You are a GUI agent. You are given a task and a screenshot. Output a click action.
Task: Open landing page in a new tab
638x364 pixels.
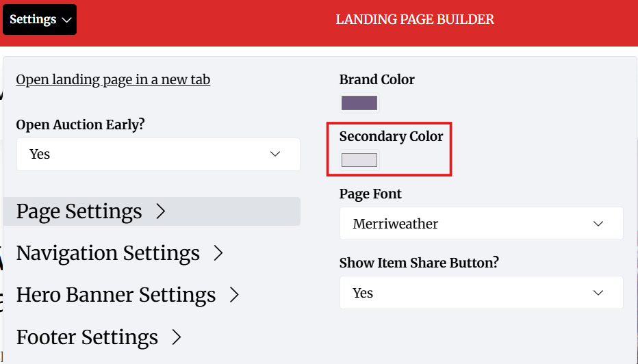(113, 79)
